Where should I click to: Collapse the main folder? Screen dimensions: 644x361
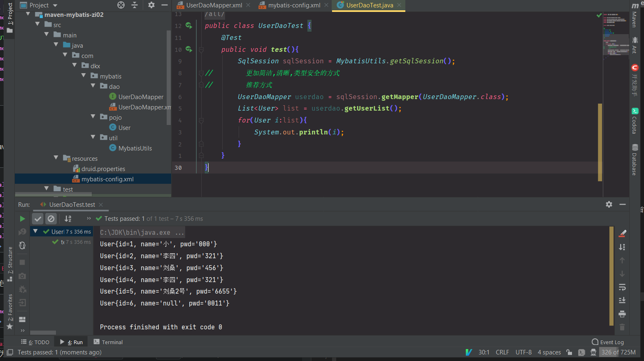coord(46,35)
